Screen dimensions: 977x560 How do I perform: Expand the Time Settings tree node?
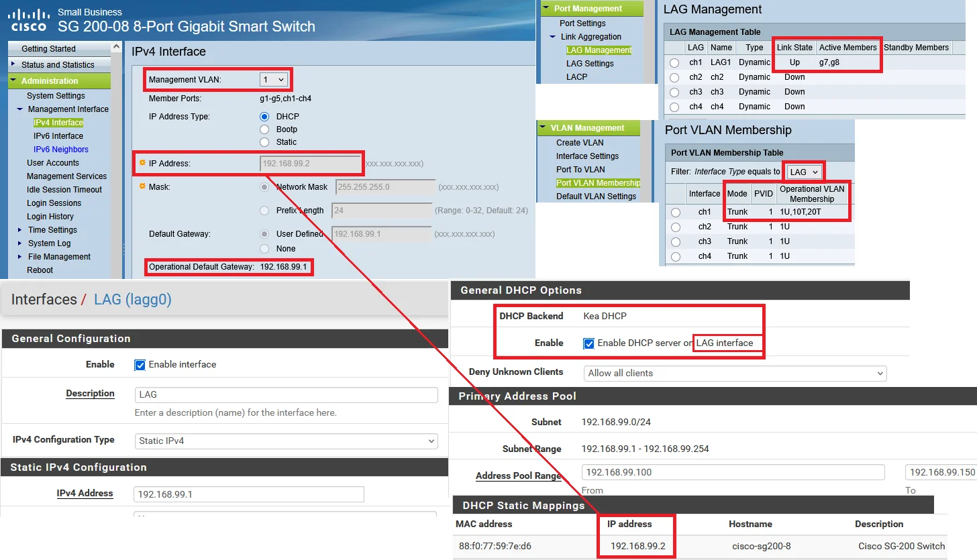20,230
